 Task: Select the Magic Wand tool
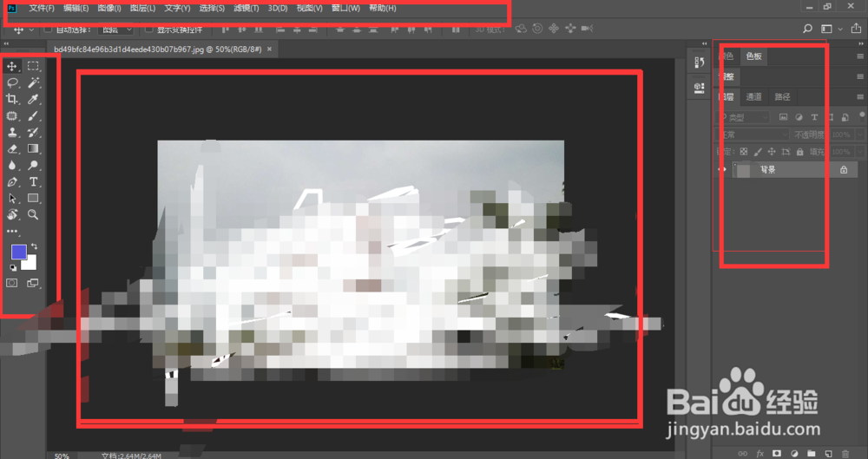coord(33,82)
